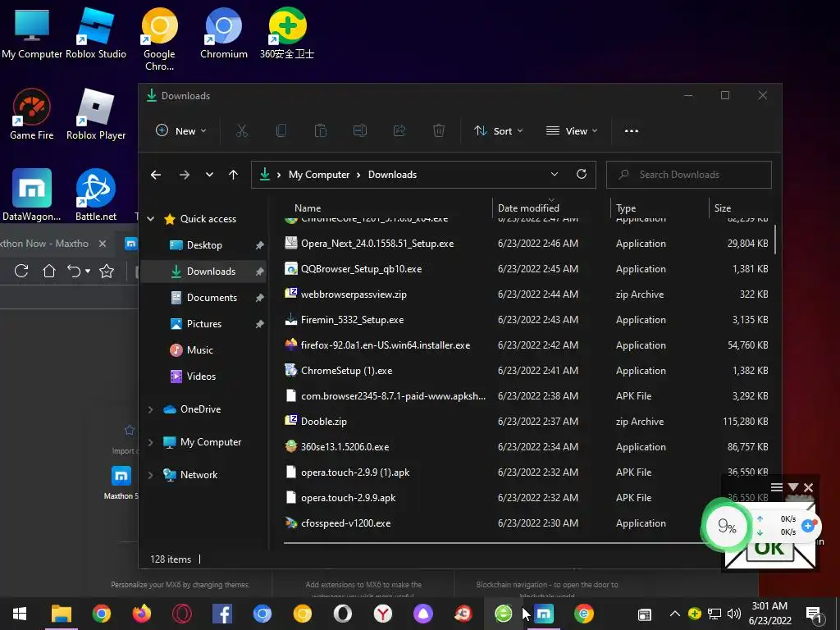840x630 pixels.
Task: Go forward with the right arrow
Action: 185,175
